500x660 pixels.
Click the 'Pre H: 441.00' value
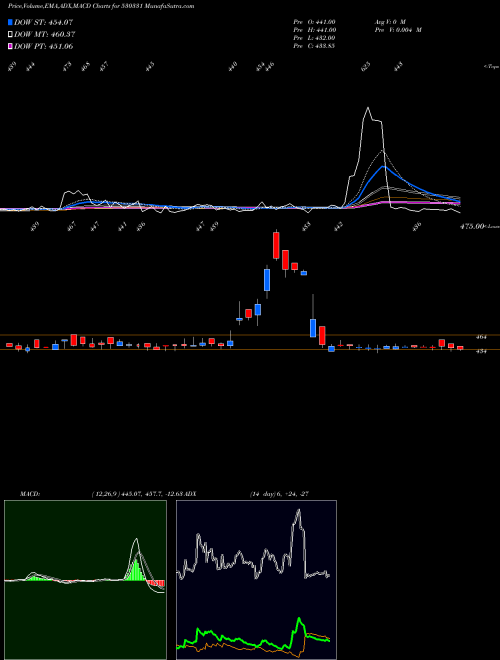coord(314,30)
